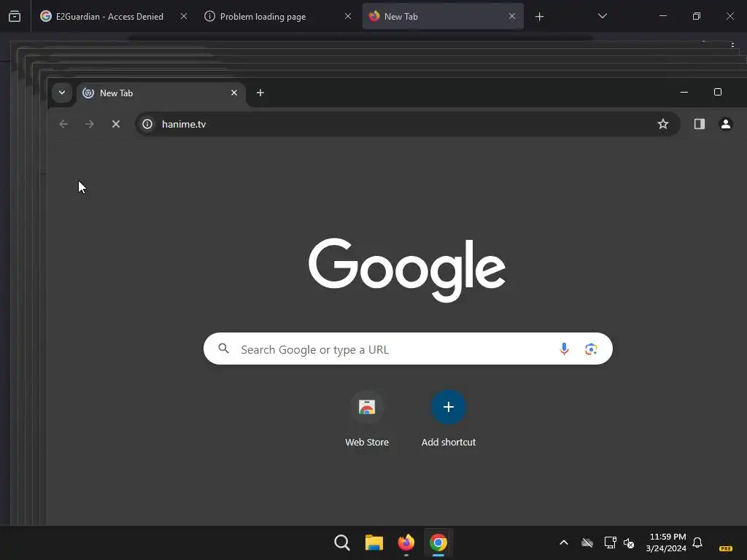Click the hanime.tv address bar
The width and height of the screenshot is (747, 560).
[x=407, y=124]
